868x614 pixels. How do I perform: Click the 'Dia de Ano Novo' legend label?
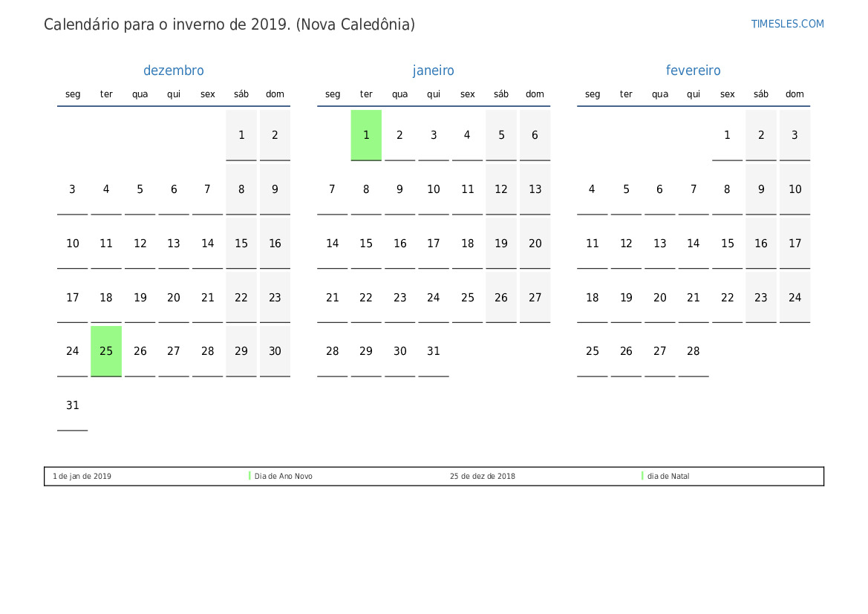(284, 476)
